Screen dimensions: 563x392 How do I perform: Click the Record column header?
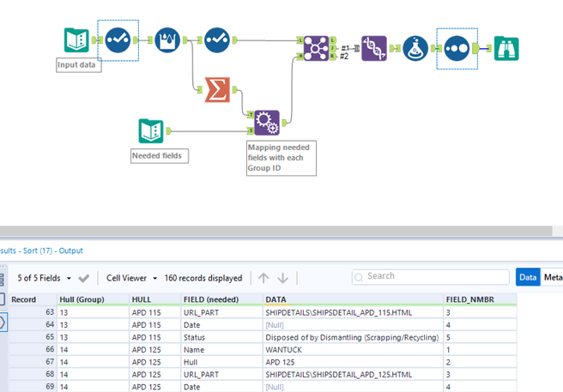point(33,299)
